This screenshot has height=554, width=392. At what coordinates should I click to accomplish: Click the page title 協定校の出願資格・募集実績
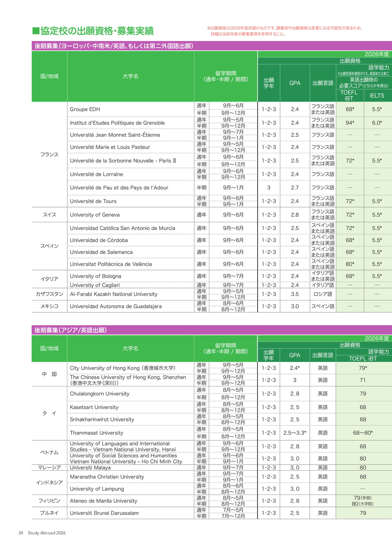93,31
